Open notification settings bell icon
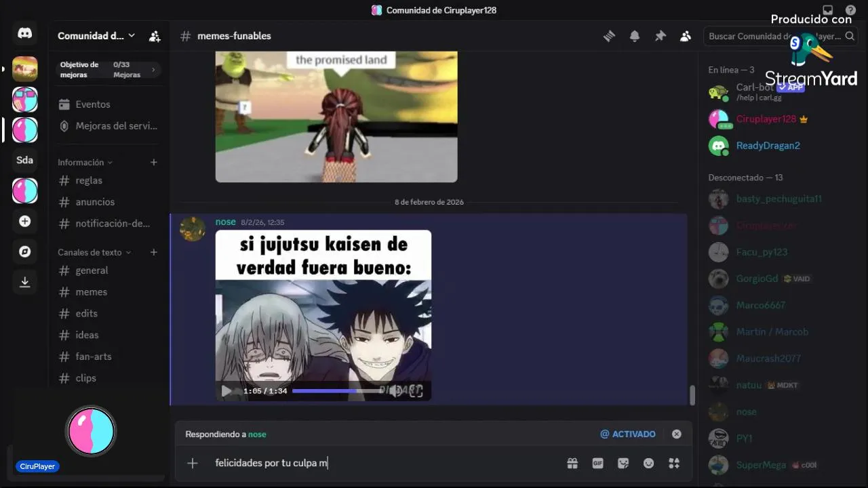The width and height of the screenshot is (868, 488). pyautogui.click(x=635, y=36)
